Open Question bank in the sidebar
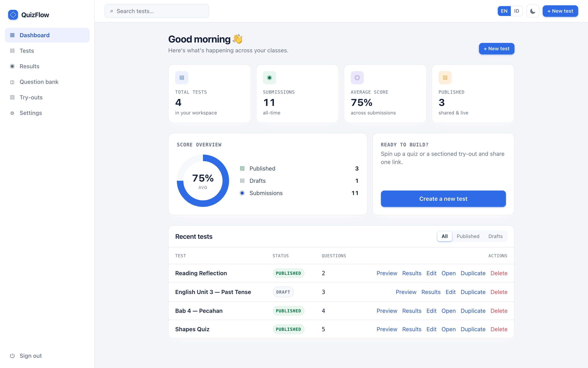Screen dimensions: 588x368 pos(47,82)
